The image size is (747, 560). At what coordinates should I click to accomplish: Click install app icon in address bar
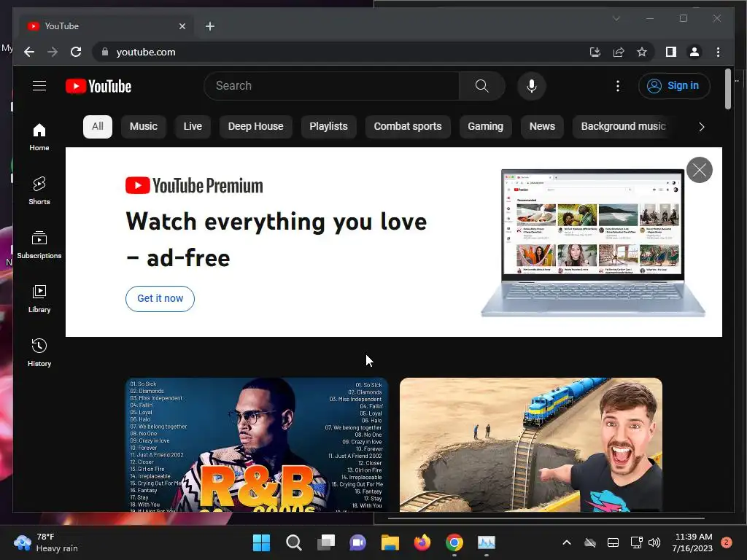[595, 52]
